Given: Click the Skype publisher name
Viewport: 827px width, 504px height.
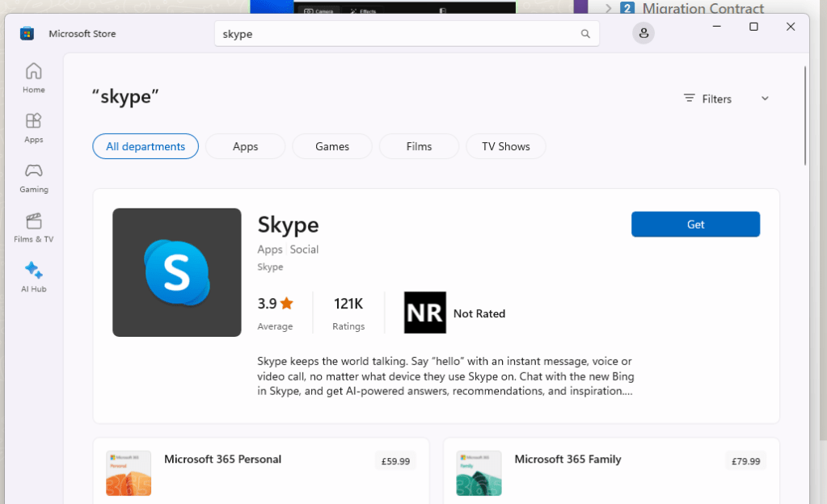Looking at the screenshot, I should pos(270,267).
